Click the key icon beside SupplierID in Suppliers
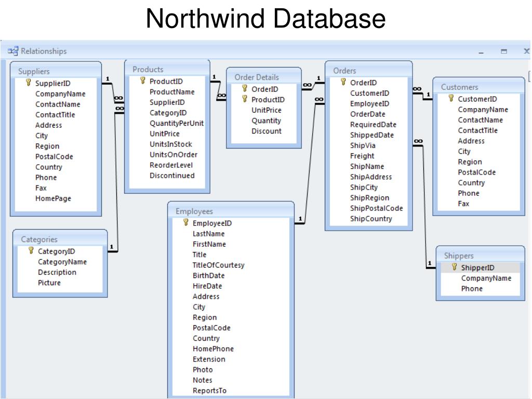Screen dimensions: 532x399 coord(29,83)
